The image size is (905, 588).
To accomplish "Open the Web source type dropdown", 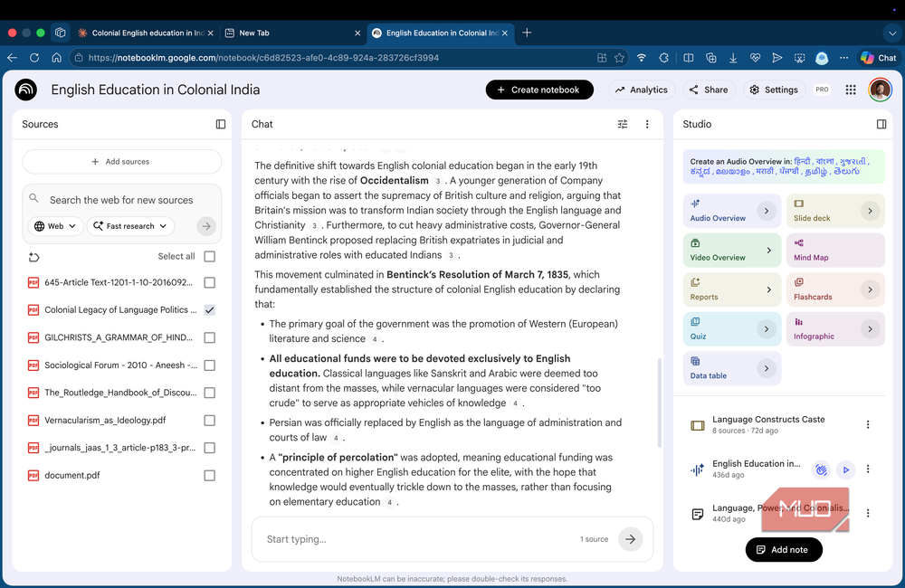I will (x=55, y=226).
